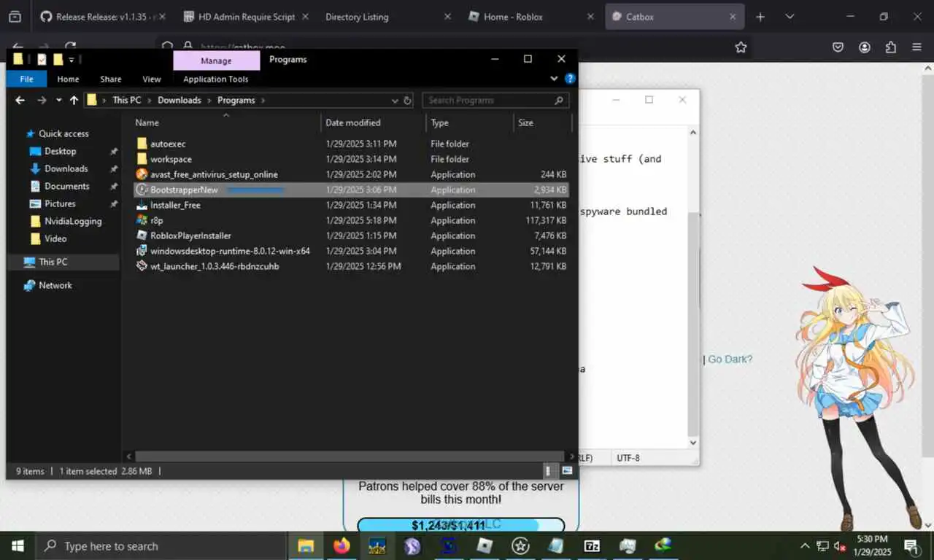The height and width of the screenshot is (560, 934).
Task: Select the workspace folder
Action: click(x=171, y=159)
